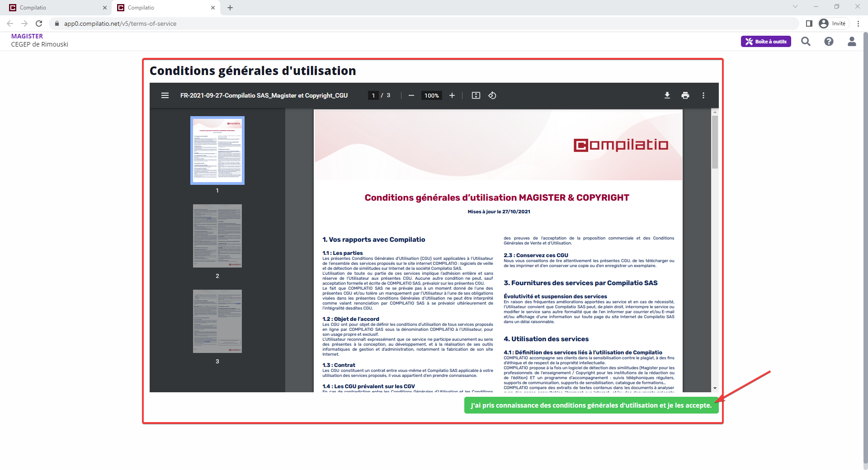View the site security lock icon
The height and width of the screenshot is (470, 868).
(57, 23)
